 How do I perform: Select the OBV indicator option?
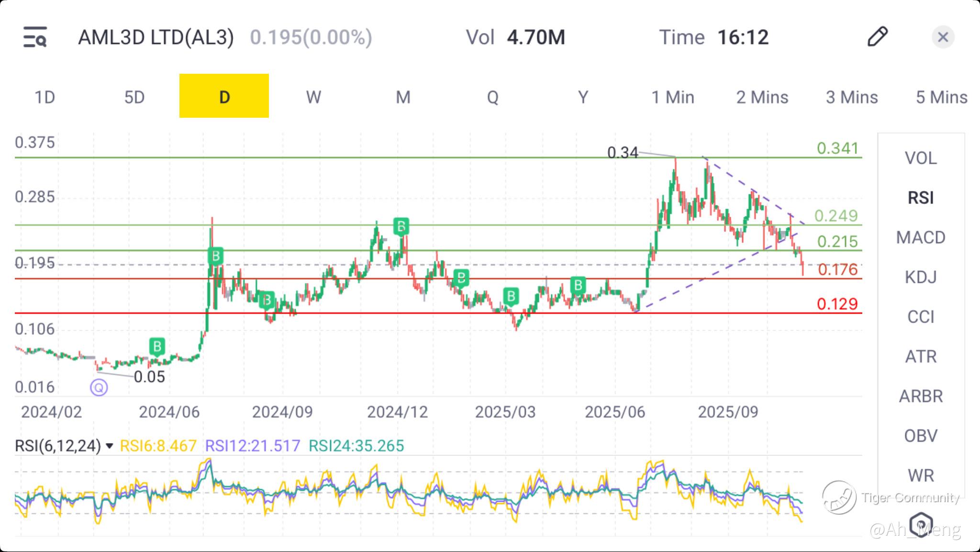(x=920, y=436)
